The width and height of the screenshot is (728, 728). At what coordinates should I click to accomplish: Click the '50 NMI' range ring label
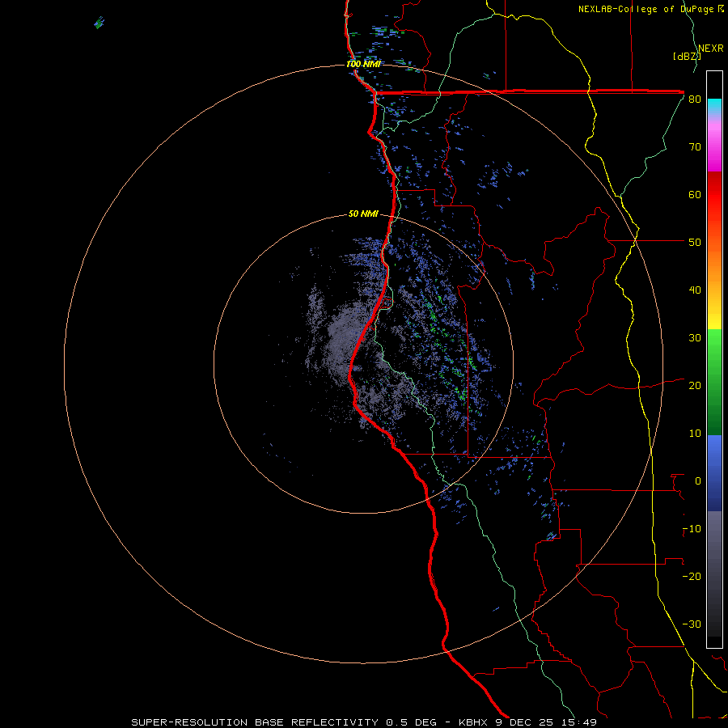click(x=363, y=214)
